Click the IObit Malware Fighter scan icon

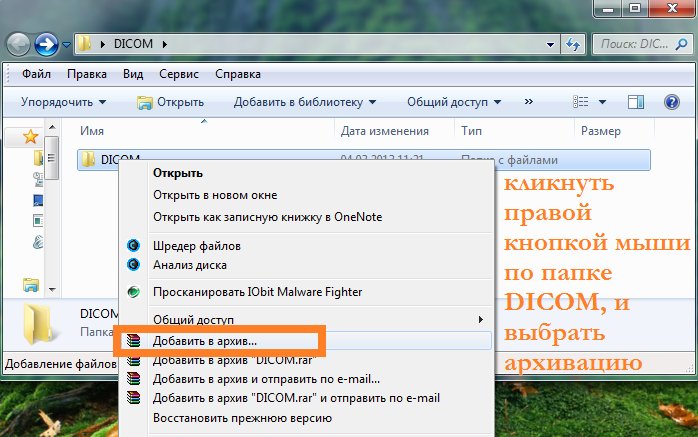pyautogui.click(x=134, y=292)
